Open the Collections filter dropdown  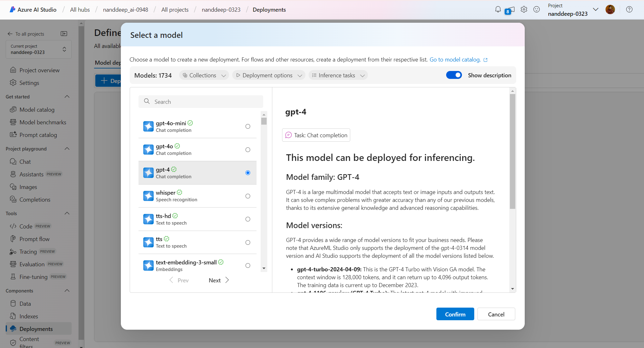[204, 75]
